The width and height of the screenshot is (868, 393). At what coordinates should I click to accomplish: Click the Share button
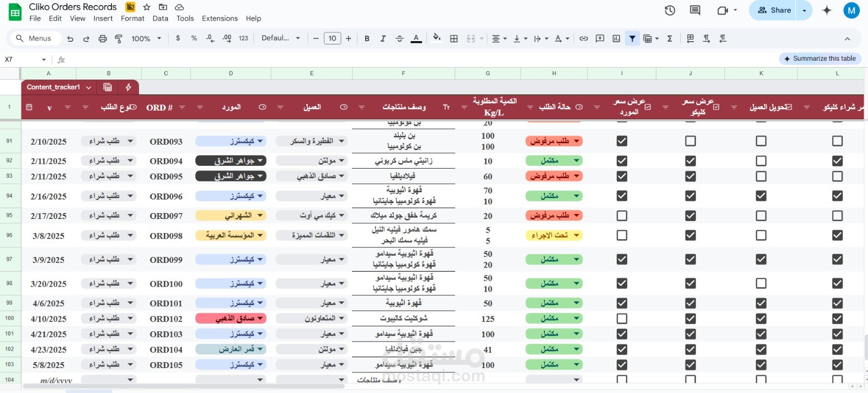[774, 10]
